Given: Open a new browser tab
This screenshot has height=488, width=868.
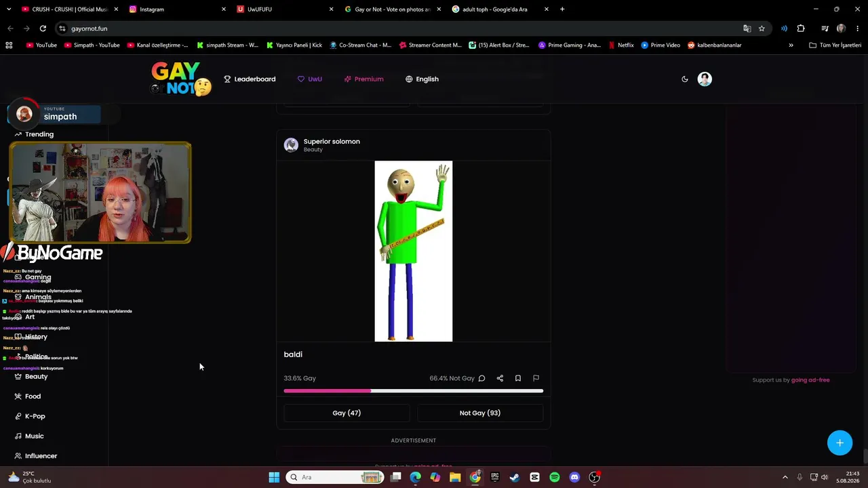Looking at the screenshot, I should click(562, 9).
